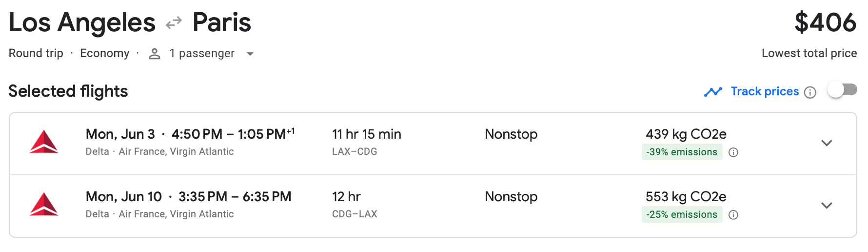868x252 pixels.
Task: Click the round-trip arrows icon between cities
Action: [x=174, y=23]
